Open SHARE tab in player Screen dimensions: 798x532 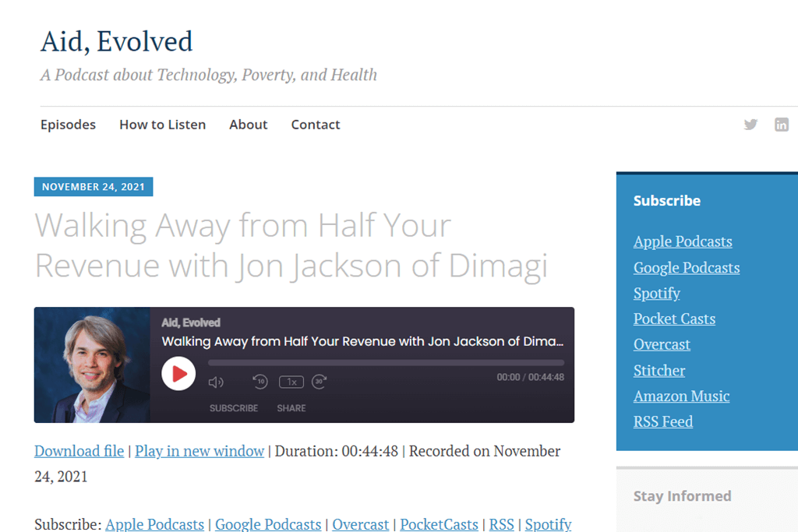291,408
